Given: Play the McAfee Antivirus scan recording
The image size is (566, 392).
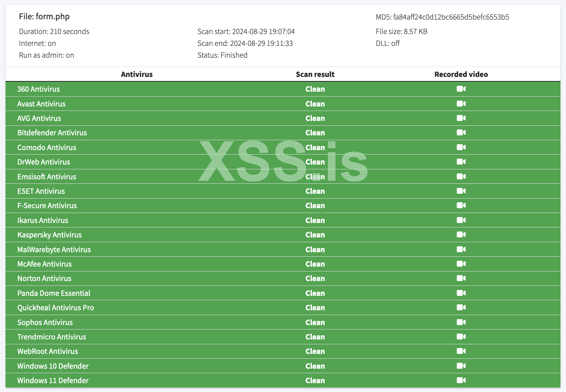Looking at the screenshot, I should click(x=461, y=264).
